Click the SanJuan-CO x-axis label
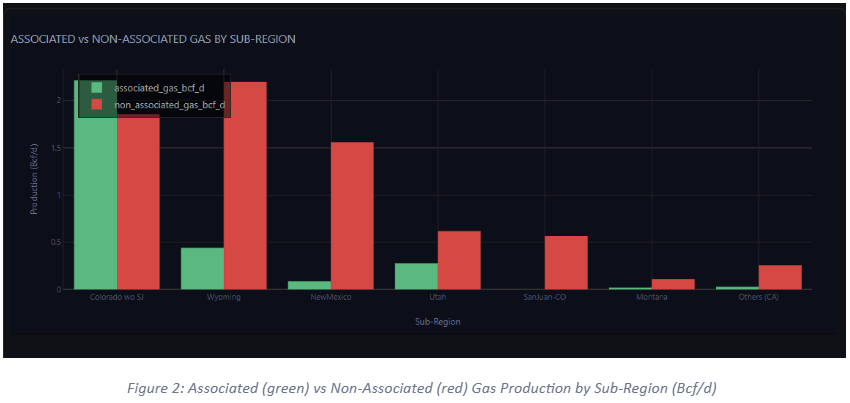This screenshot has height=403, width=850. pos(545,297)
